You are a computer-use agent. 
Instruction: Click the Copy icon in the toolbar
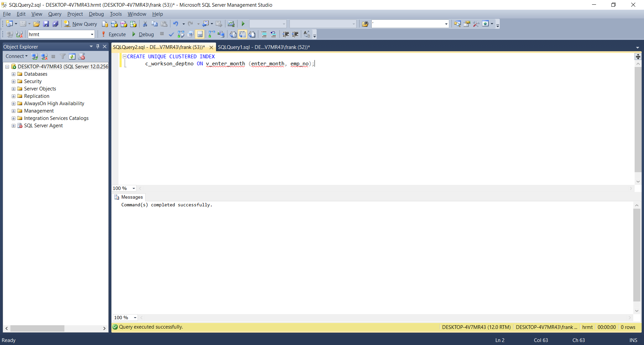(x=154, y=24)
